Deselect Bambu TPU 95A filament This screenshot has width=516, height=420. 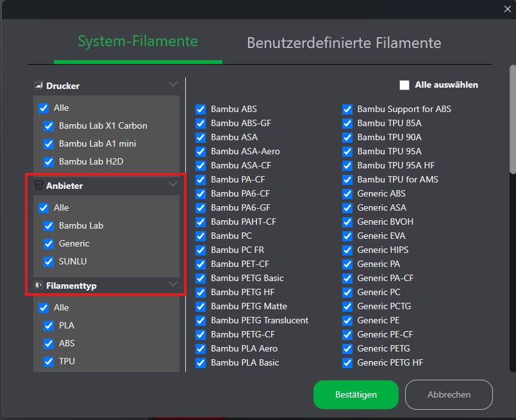[347, 152]
